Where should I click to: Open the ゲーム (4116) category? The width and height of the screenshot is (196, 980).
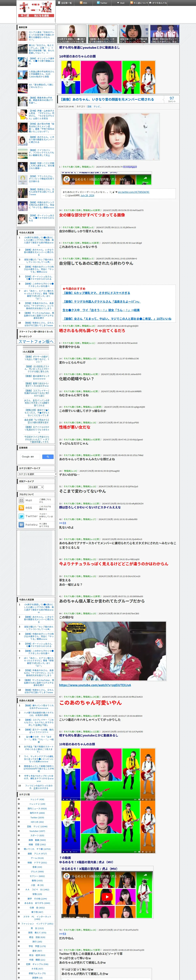click(37, 858)
